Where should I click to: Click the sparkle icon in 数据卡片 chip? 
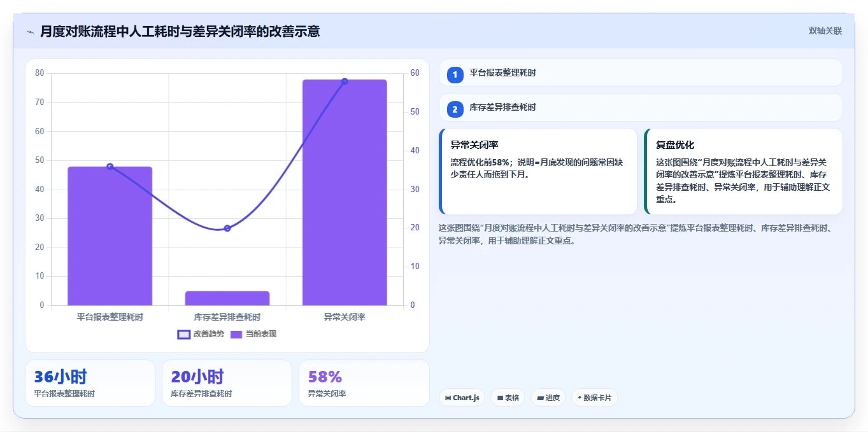(x=580, y=398)
